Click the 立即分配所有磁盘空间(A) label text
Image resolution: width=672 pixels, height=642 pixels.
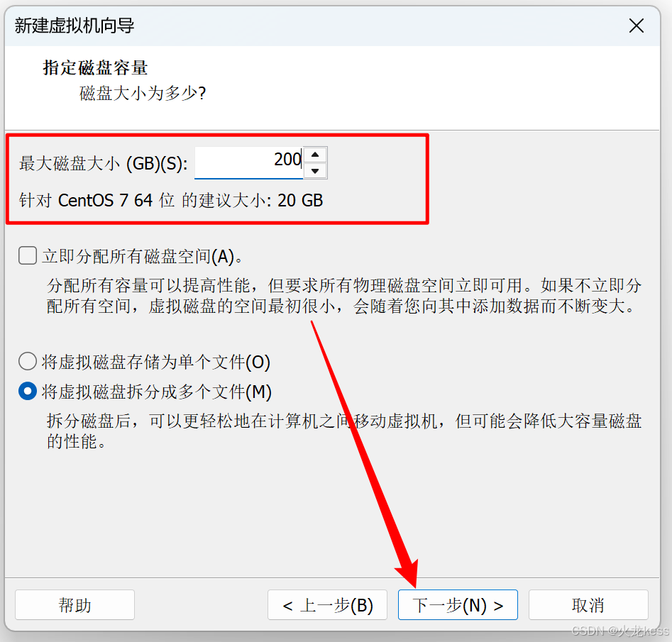(143, 256)
